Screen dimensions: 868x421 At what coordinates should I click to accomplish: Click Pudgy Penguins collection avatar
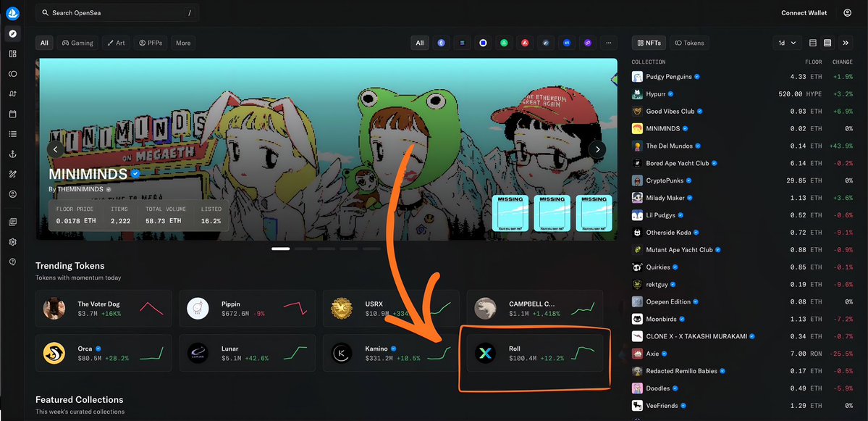coord(637,76)
